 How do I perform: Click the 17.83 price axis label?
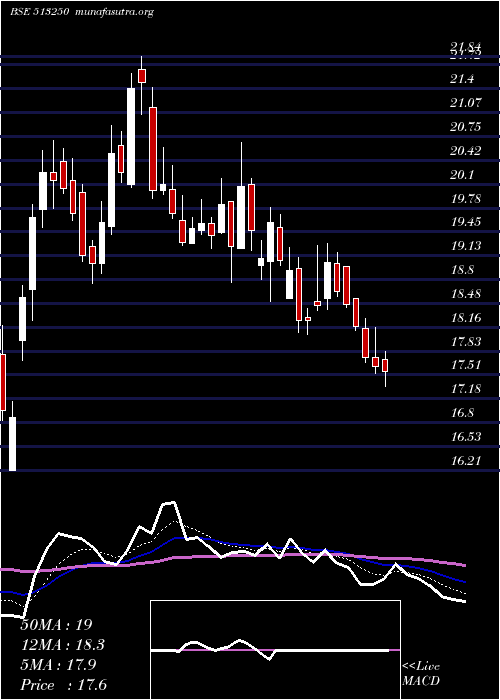click(466, 342)
